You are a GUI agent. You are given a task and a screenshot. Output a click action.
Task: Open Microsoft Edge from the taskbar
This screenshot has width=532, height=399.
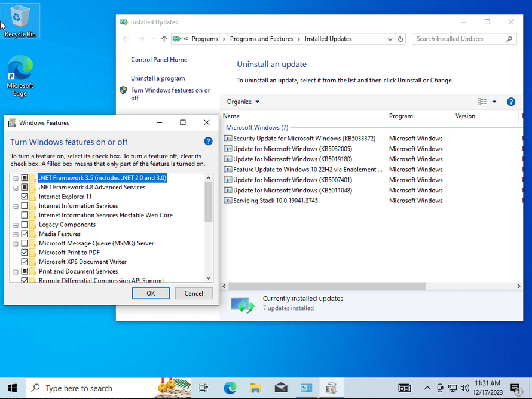click(230, 388)
